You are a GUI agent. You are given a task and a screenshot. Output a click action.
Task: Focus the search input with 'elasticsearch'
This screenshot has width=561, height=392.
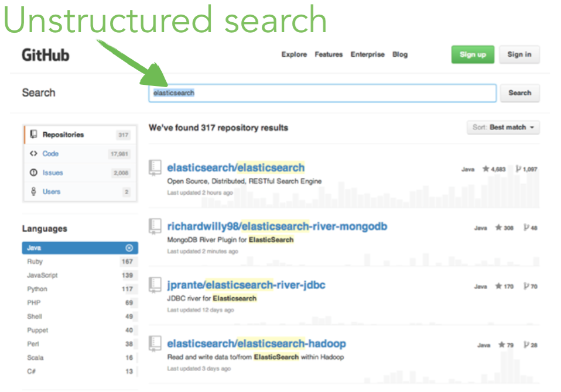[x=322, y=93]
